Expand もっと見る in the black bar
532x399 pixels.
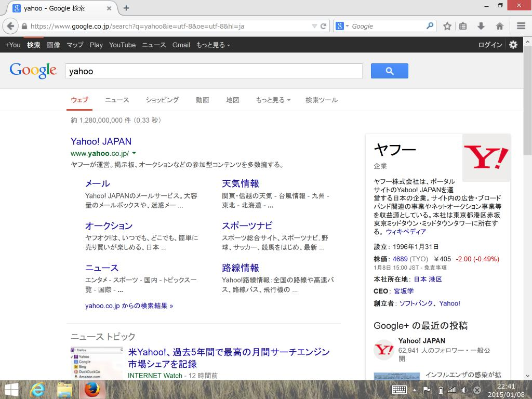click(x=212, y=45)
